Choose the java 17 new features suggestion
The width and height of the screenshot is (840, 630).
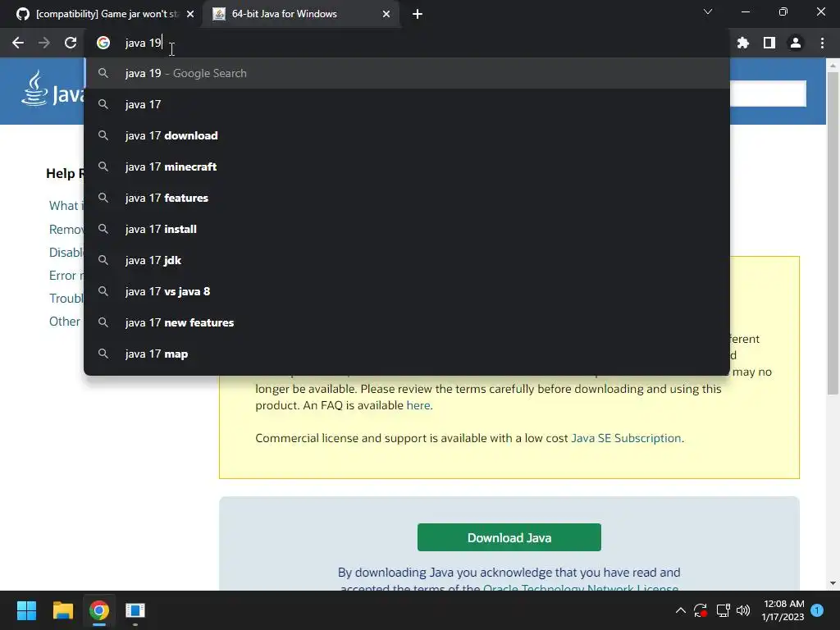pos(407,322)
